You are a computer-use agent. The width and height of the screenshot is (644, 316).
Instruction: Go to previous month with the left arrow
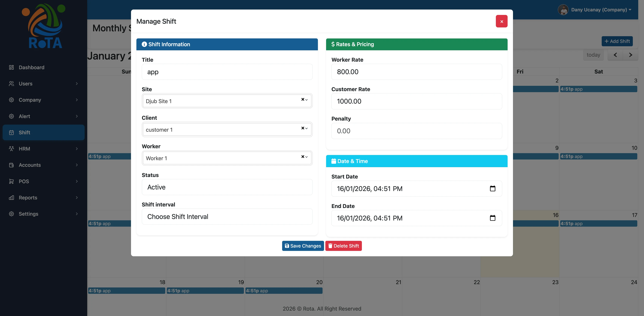(x=615, y=55)
